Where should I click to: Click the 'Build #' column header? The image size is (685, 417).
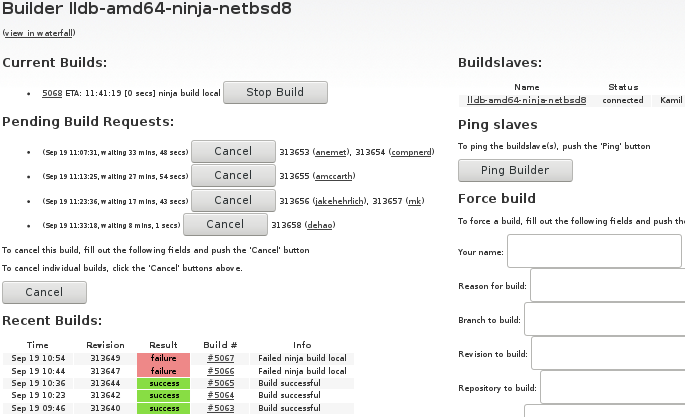pos(220,345)
